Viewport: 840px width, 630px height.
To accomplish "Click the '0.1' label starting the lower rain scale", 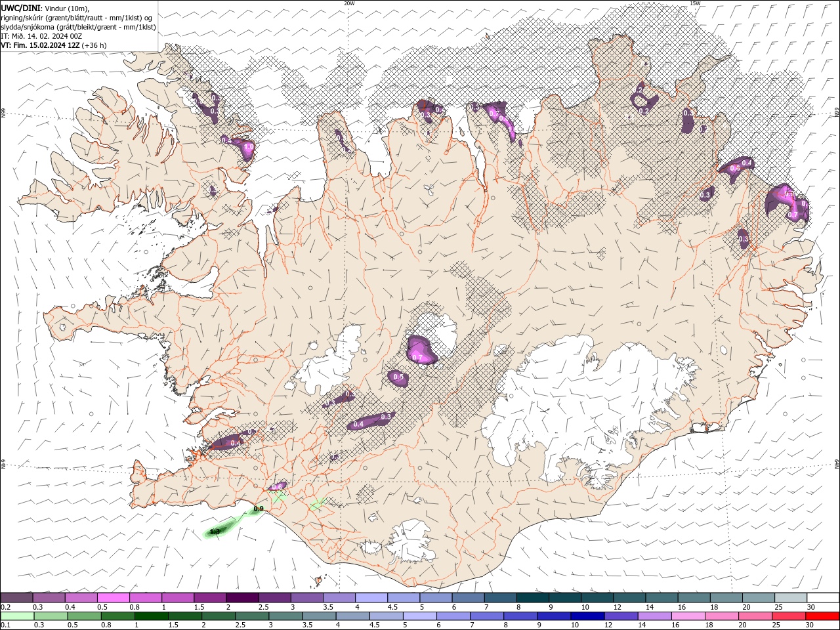I will point(5,625).
